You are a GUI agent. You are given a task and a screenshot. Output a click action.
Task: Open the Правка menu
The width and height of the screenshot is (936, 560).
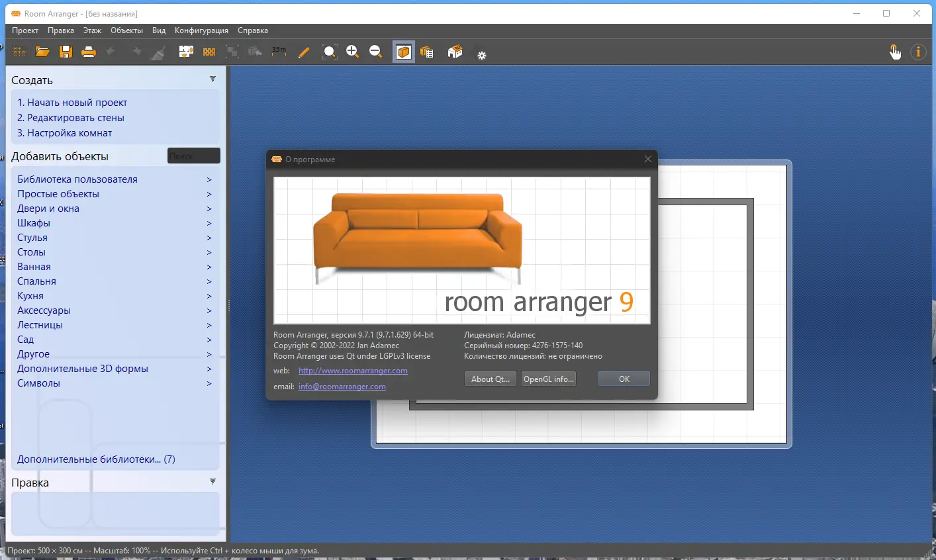pyautogui.click(x=61, y=30)
